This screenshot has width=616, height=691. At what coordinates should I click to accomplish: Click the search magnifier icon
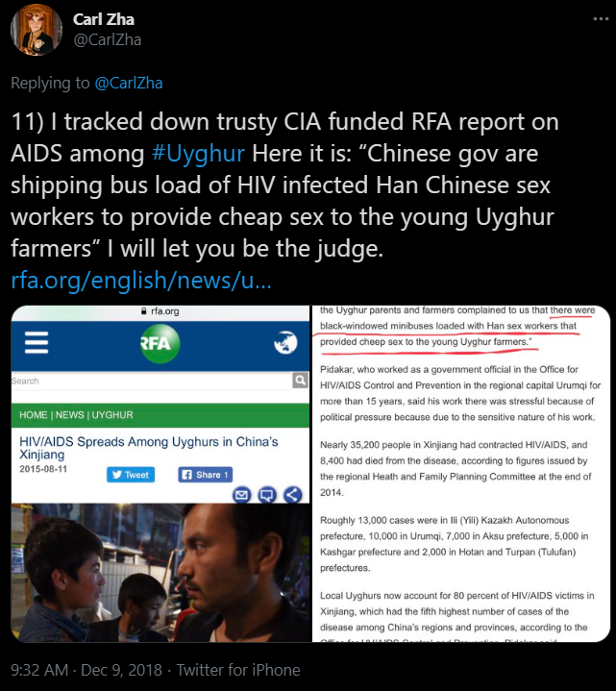coord(300,380)
